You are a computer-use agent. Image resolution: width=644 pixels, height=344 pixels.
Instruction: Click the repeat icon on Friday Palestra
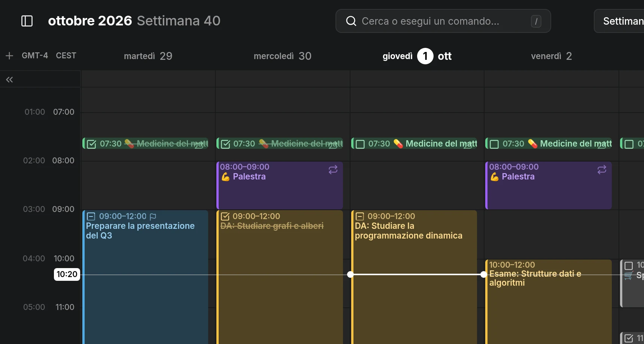[602, 170]
